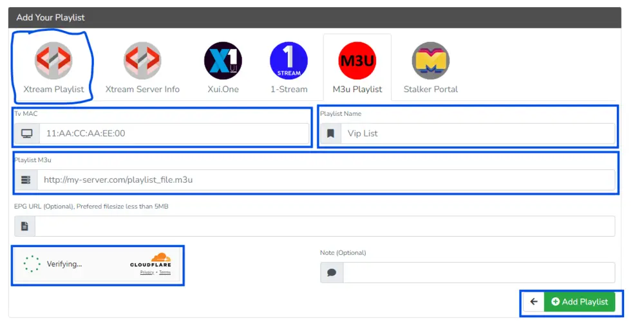Click the Cloudflare Verifying captcha widget
The height and width of the screenshot is (325, 644).
64,265
